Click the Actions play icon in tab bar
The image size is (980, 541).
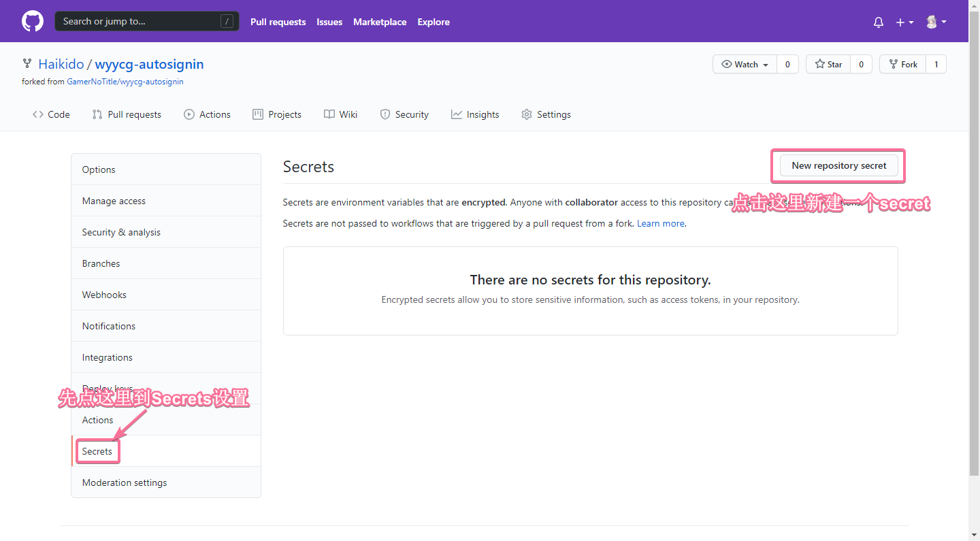[x=189, y=114]
